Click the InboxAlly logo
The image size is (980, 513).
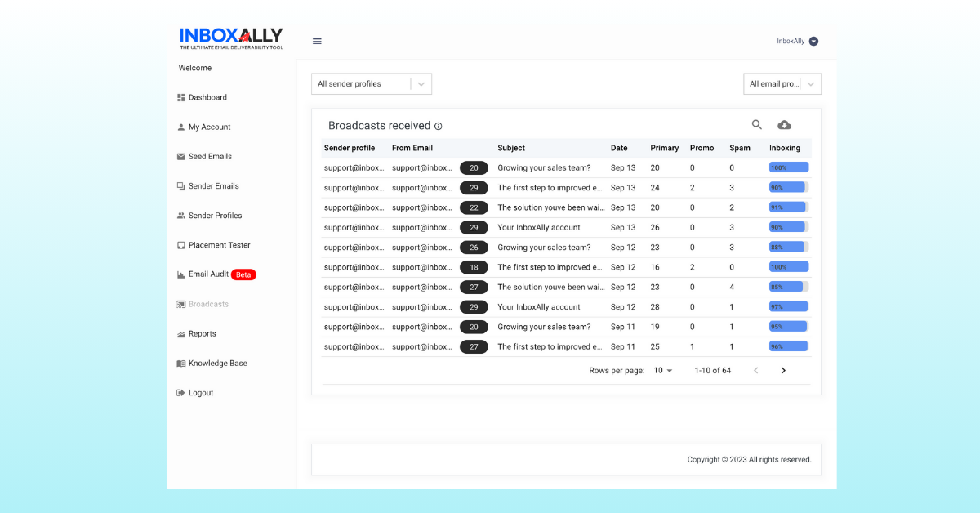[x=231, y=38]
